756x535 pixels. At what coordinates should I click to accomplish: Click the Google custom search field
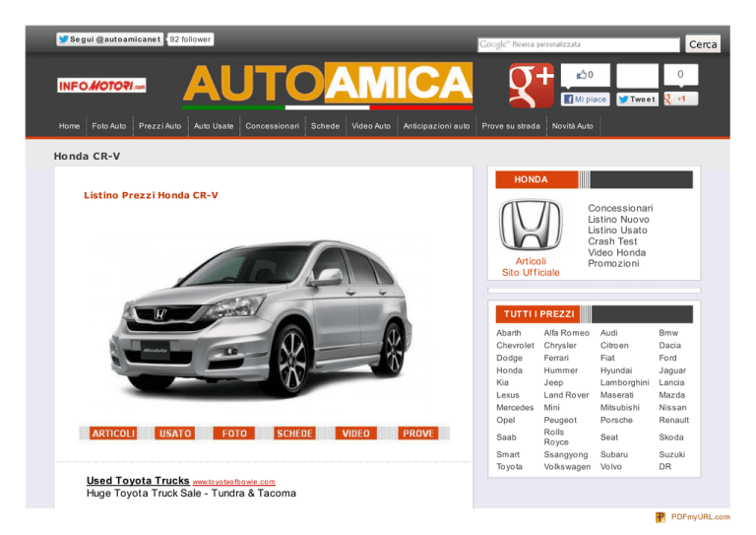coord(579,44)
